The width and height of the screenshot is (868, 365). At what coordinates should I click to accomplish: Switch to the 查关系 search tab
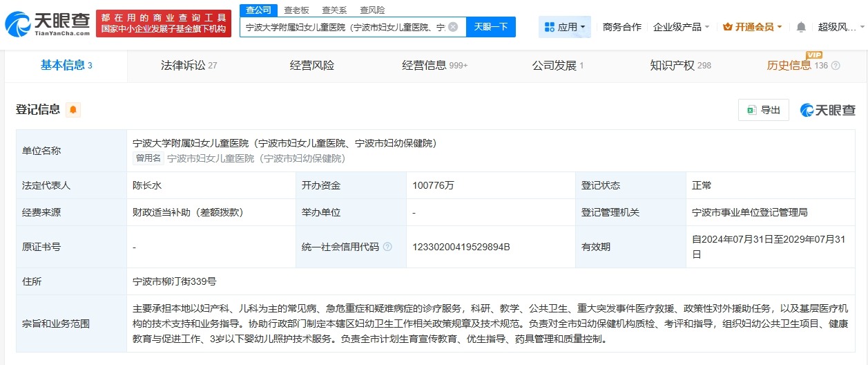point(334,10)
